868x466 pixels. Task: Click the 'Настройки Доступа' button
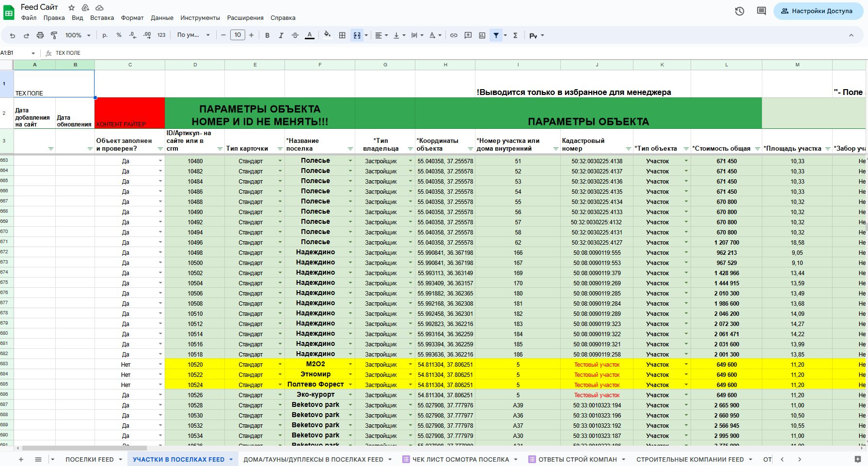[x=818, y=11]
